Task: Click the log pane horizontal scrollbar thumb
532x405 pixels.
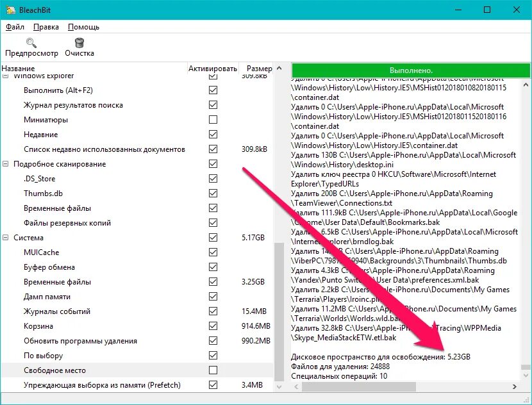Action: click(359, 386)
